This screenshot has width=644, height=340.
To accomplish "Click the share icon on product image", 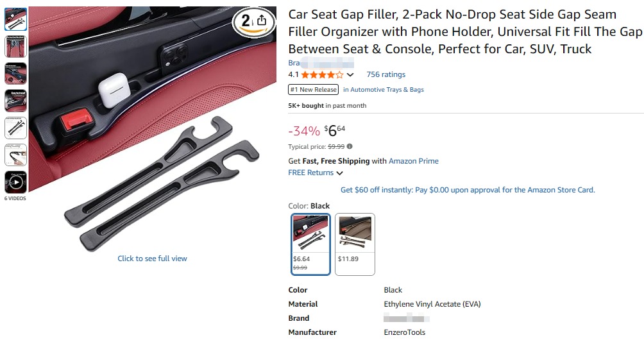I will pyautogui.click(x=261, y=21).
